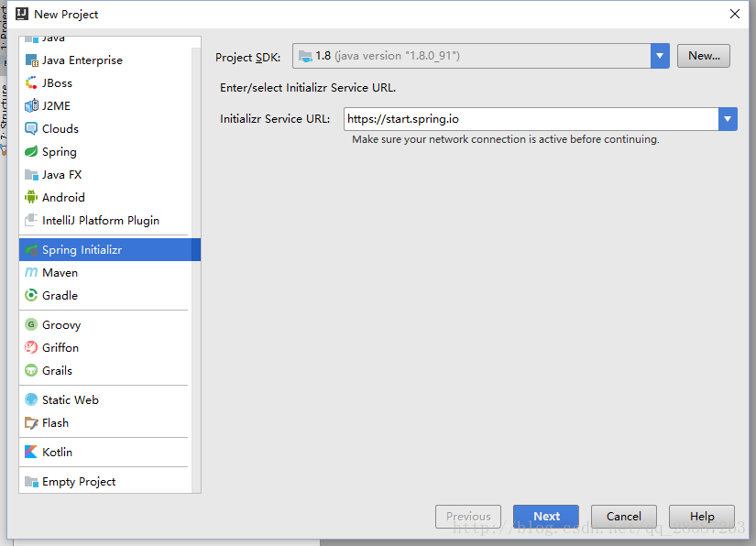Choose Kotlin project type
Screen dimensions: 756x546
105,452
